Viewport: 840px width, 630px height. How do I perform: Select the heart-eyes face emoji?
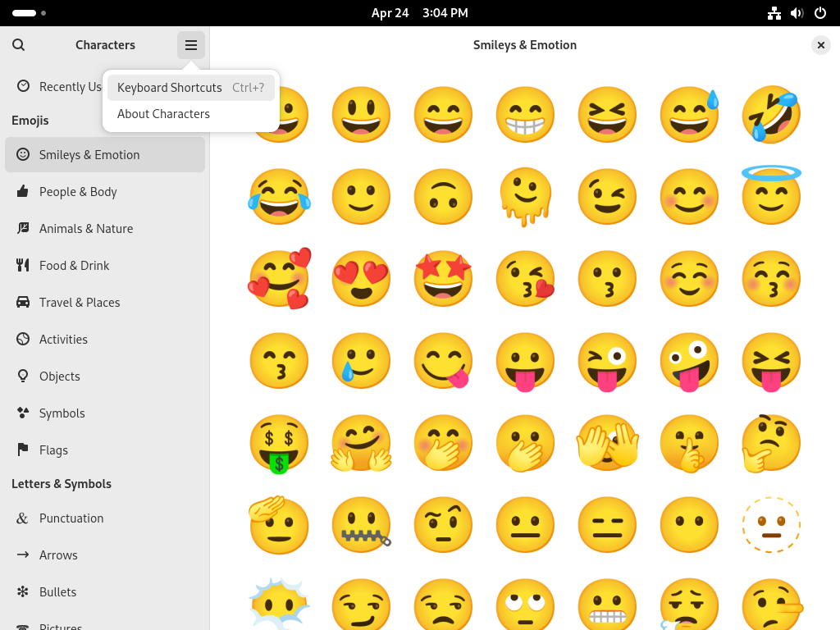coord(361,279)
